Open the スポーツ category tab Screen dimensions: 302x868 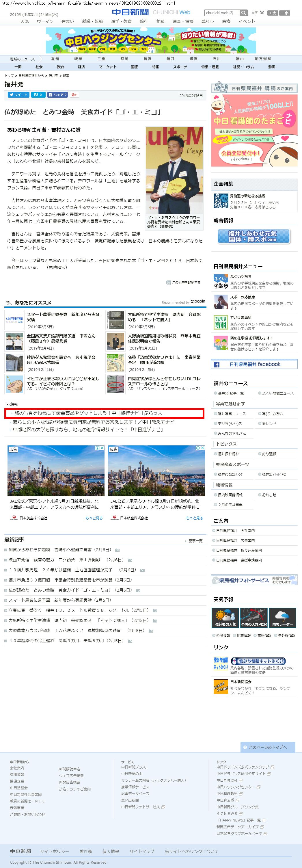coord(180,67)
